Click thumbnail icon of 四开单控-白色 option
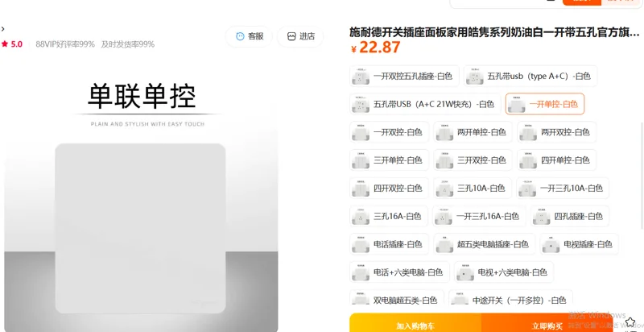 528,160
